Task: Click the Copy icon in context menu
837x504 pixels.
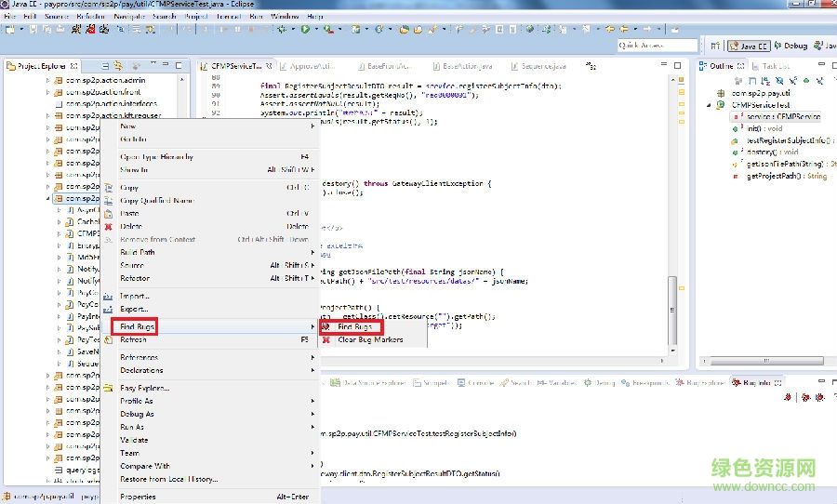Action: tap(108, 187)
